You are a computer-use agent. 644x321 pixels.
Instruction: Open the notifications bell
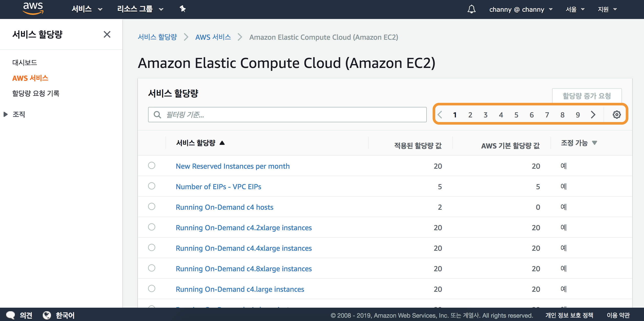click(471, 9)
